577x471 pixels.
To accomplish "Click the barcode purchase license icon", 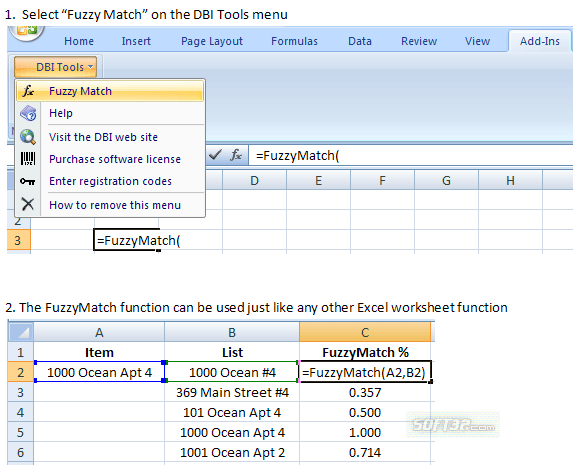I will click(28, 159).
